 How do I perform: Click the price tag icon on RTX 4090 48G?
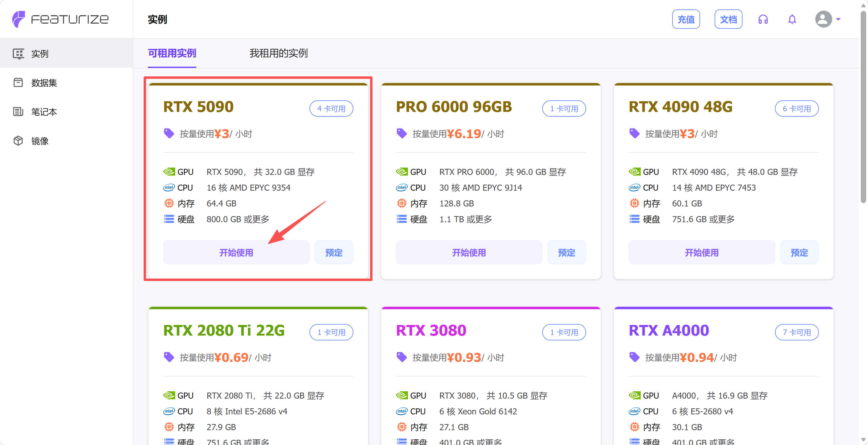point(635,133)
